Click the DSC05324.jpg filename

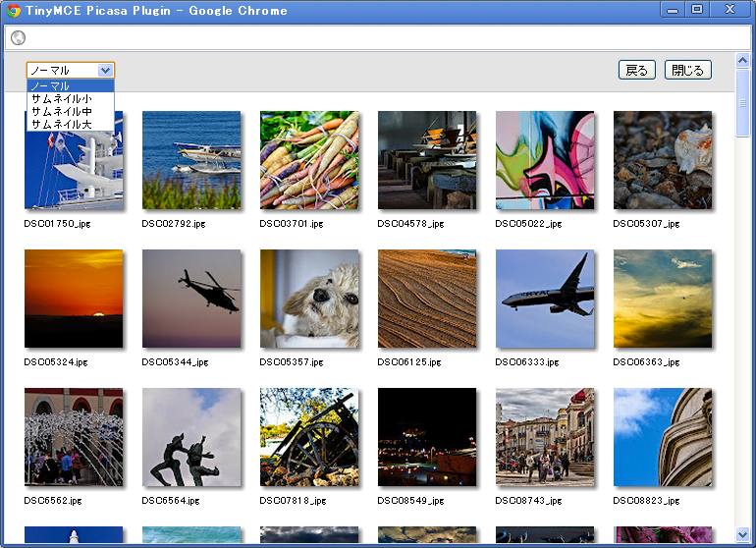pos(56,362)
